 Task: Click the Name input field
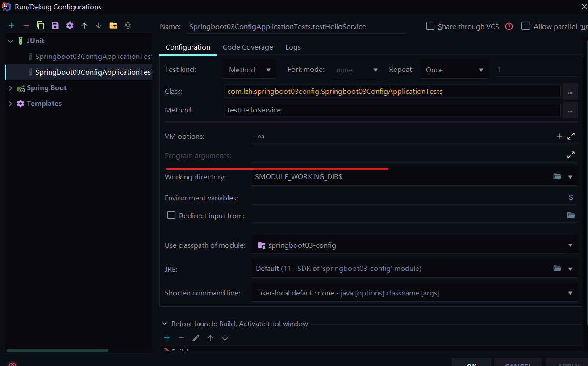click(297, 26)
